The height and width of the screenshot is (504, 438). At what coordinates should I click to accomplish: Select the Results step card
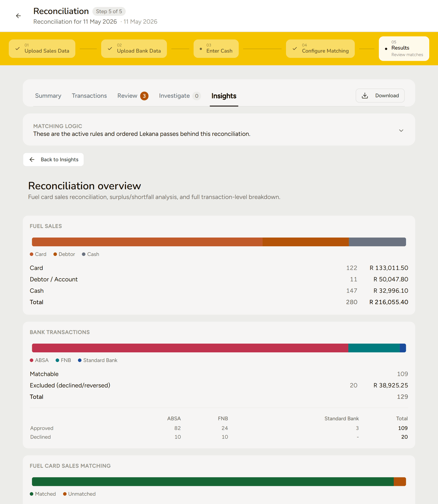[x=404, y=49]
